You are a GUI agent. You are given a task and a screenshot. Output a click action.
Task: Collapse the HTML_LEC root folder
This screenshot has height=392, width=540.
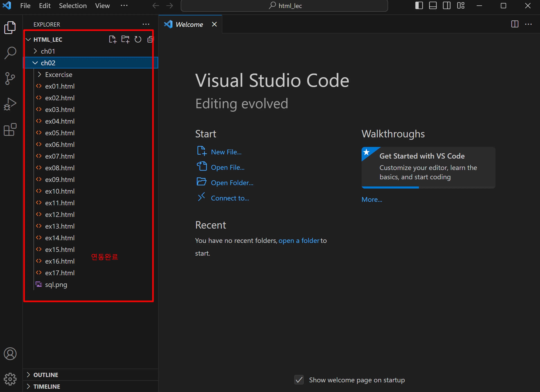pos(90,39)
